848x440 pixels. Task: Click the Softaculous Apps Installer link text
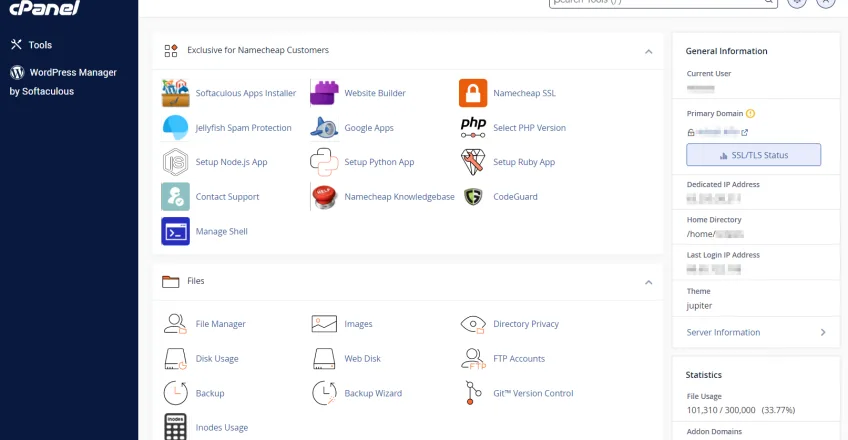tap(246, 93)
